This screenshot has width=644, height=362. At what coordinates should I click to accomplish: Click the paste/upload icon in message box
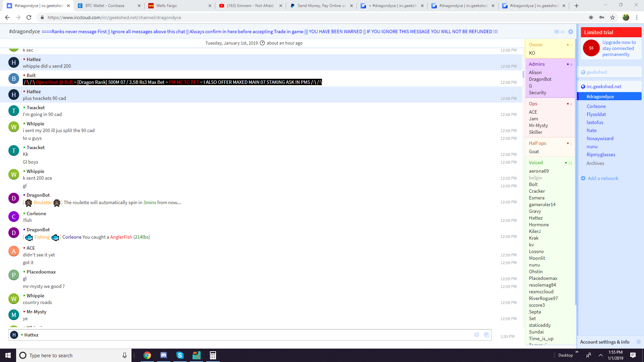[486, 335]
